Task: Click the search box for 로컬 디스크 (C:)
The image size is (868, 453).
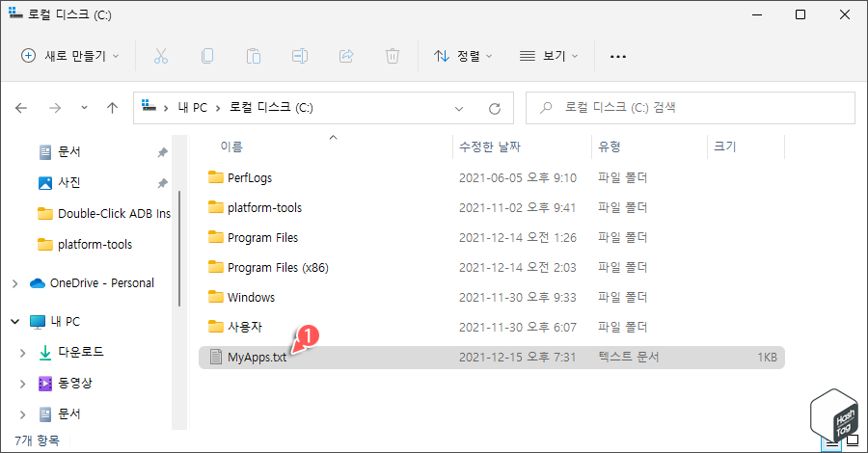Action: coord(691,108)
